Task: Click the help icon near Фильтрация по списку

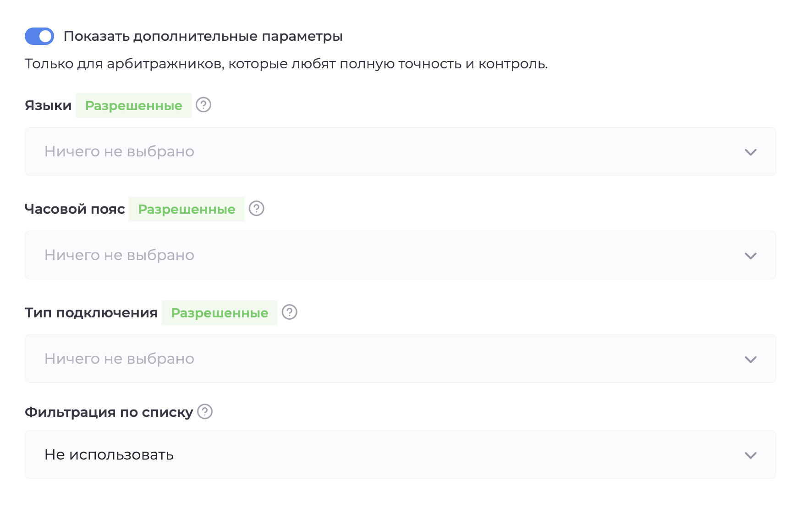Action: [x=205, y=412]
